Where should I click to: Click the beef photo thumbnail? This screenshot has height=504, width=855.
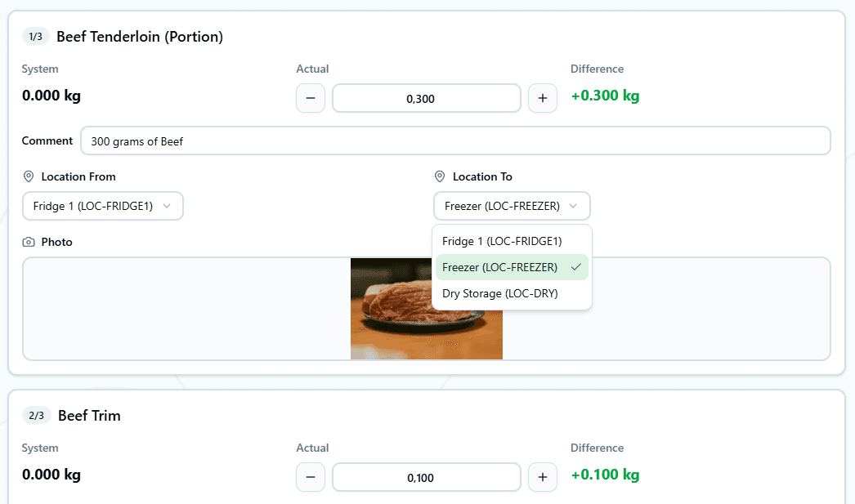(x=427, y=309)
